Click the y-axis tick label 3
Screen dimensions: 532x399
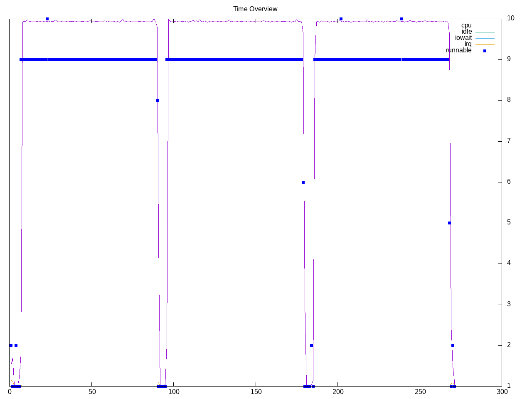(509, 304)
